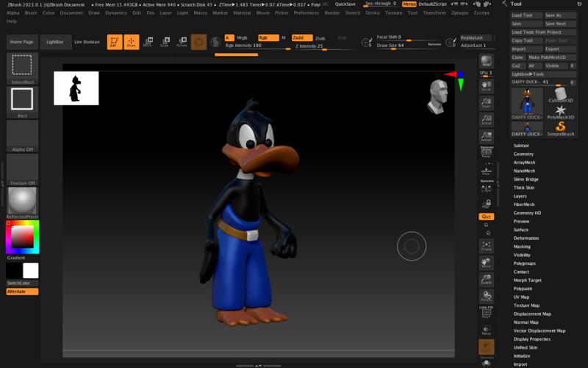
Task: Toggle the Floor grid button
Action: [x=487, y=171]
